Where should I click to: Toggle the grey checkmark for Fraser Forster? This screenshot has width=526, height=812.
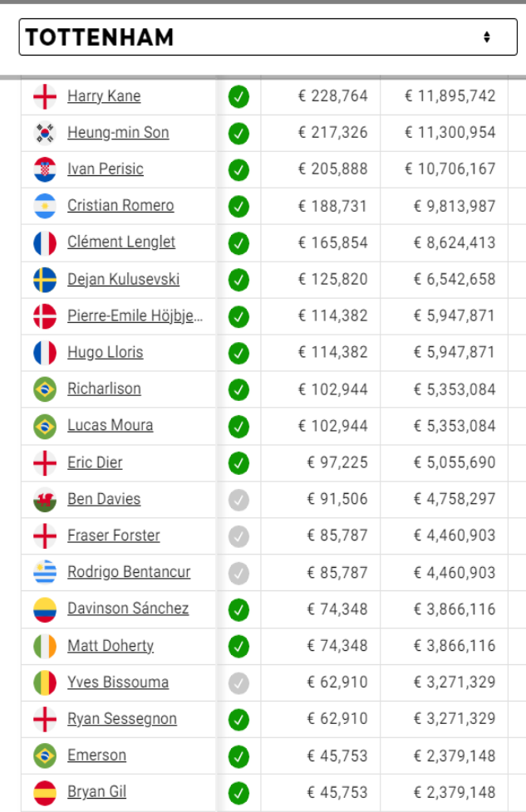coord(239,536)
